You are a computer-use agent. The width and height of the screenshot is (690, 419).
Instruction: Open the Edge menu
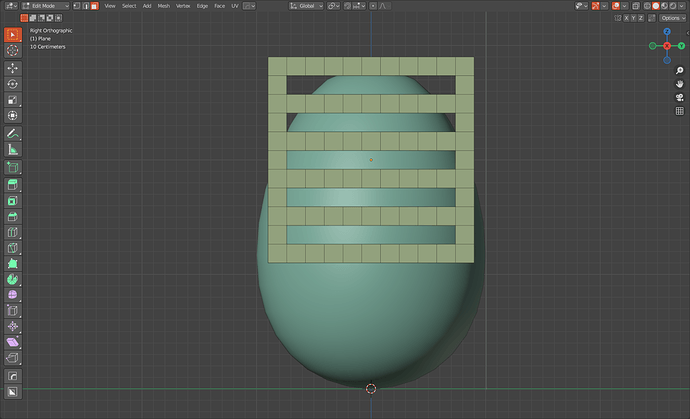[x=202, y=6]
